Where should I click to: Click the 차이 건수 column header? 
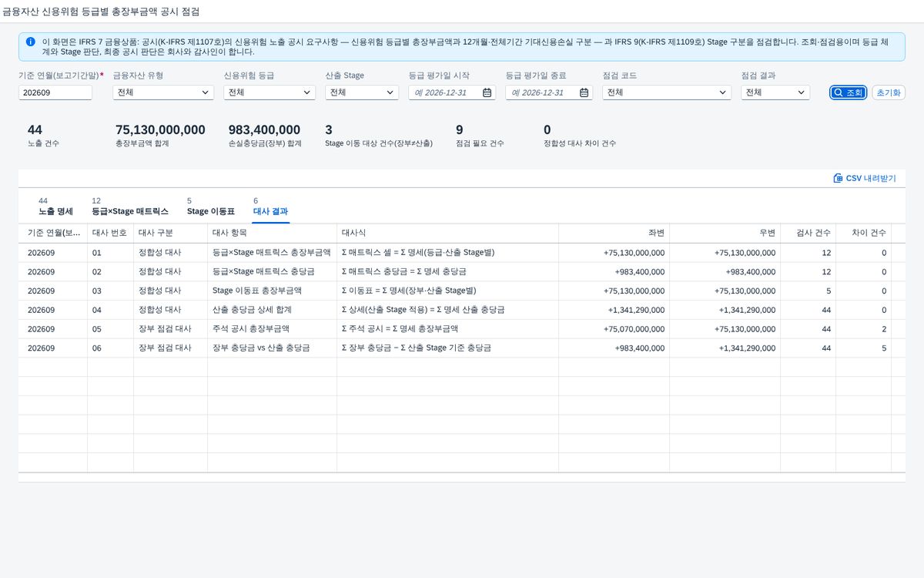coord(863,234)
